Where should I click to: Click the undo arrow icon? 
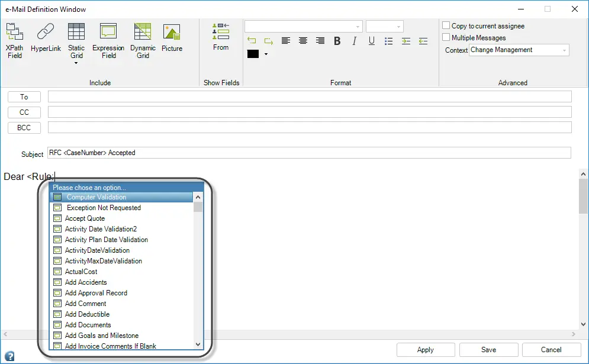252,41
